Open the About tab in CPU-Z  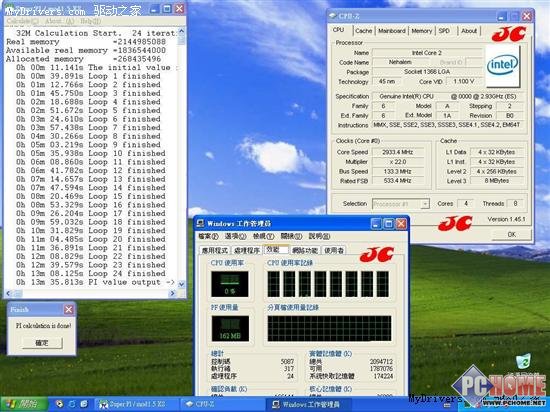coord(469,31)
